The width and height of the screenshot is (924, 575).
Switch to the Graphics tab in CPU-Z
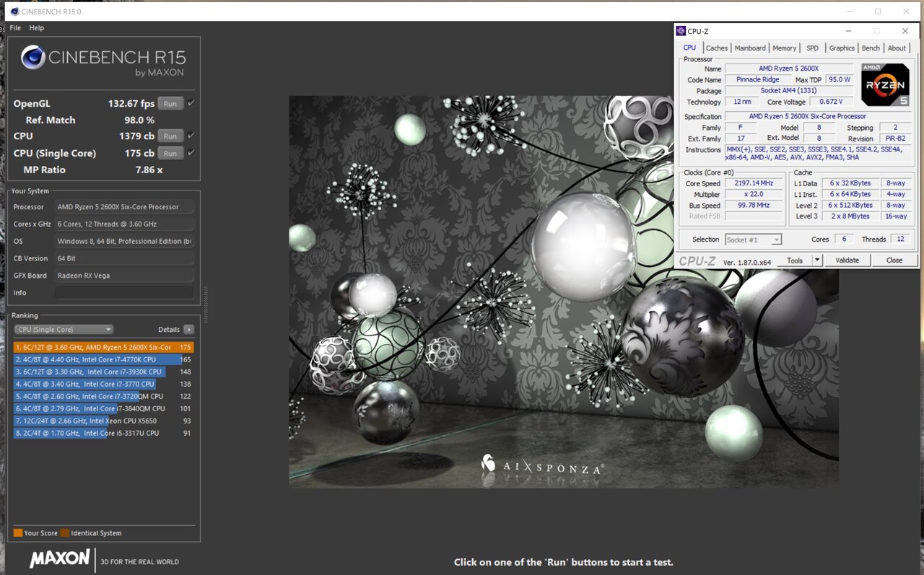(x=842, y=48)
